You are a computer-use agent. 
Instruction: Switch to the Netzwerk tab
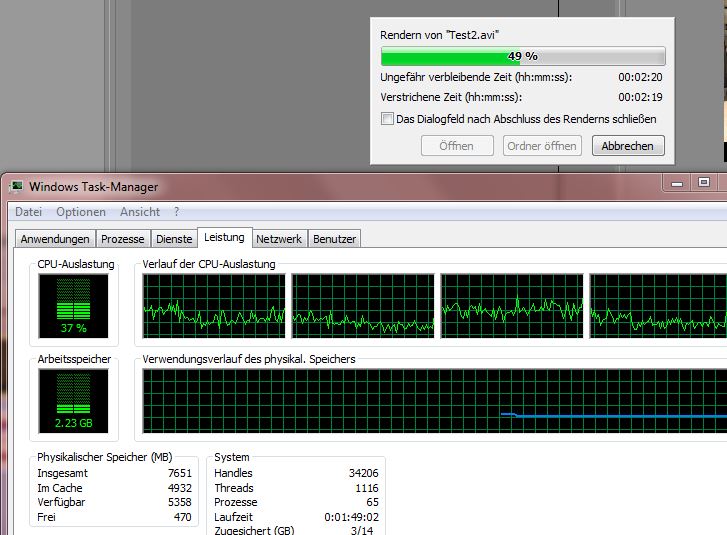click(279, 239)
